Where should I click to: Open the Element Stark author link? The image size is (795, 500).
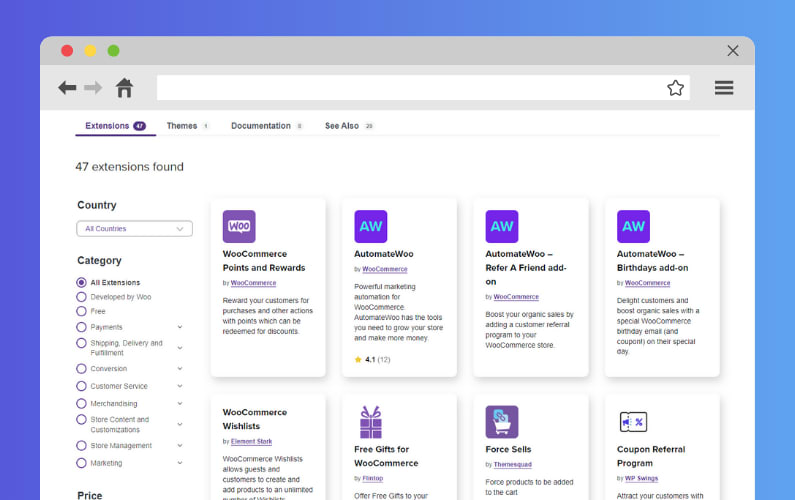tap(251, 442)
